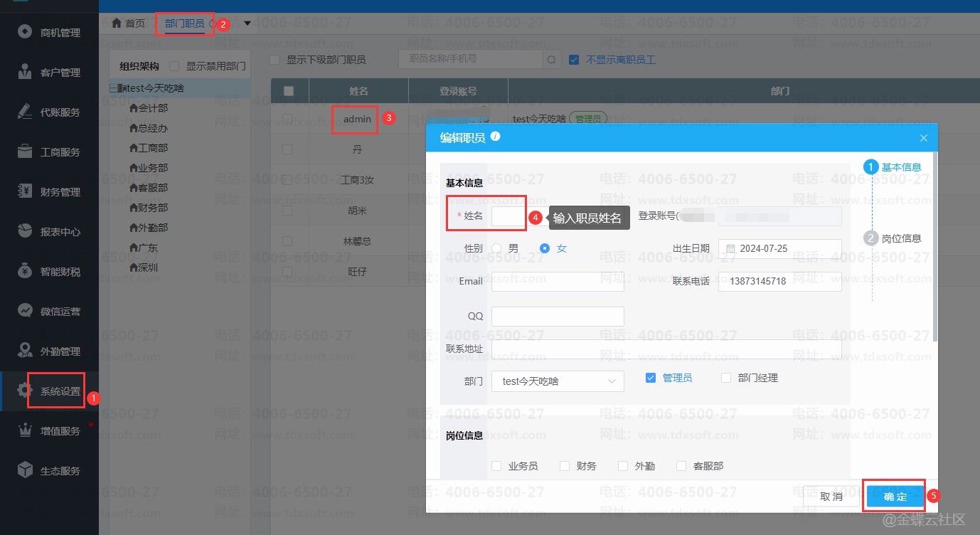Click the 取消 button
980x535 pixels.
831,497
